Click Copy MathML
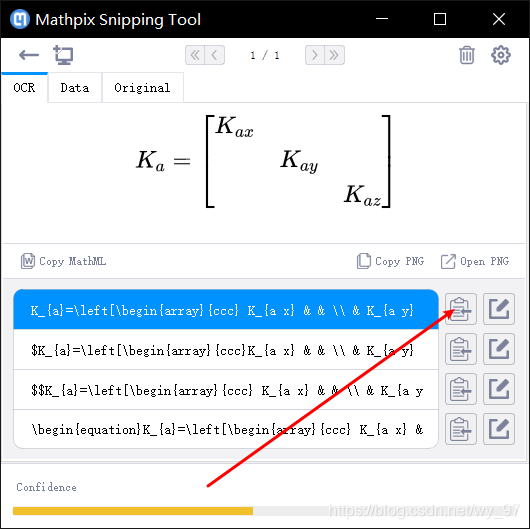Screen dimensions: 530x529 point(63,261)
